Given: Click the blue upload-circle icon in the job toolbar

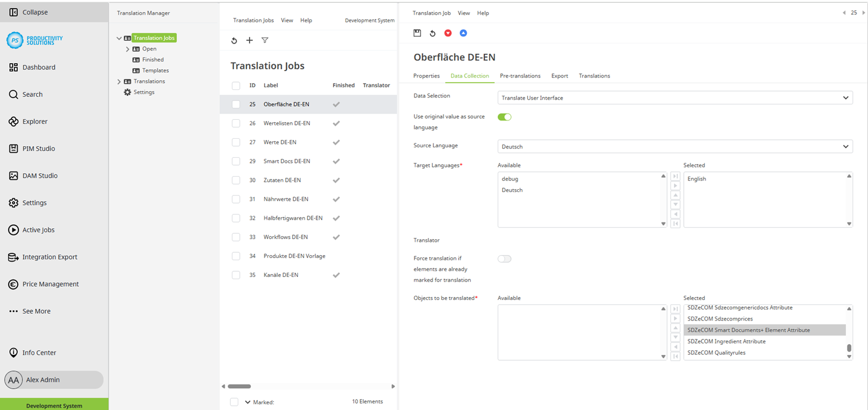Looking at the screenshot, I should pos(463,33).
